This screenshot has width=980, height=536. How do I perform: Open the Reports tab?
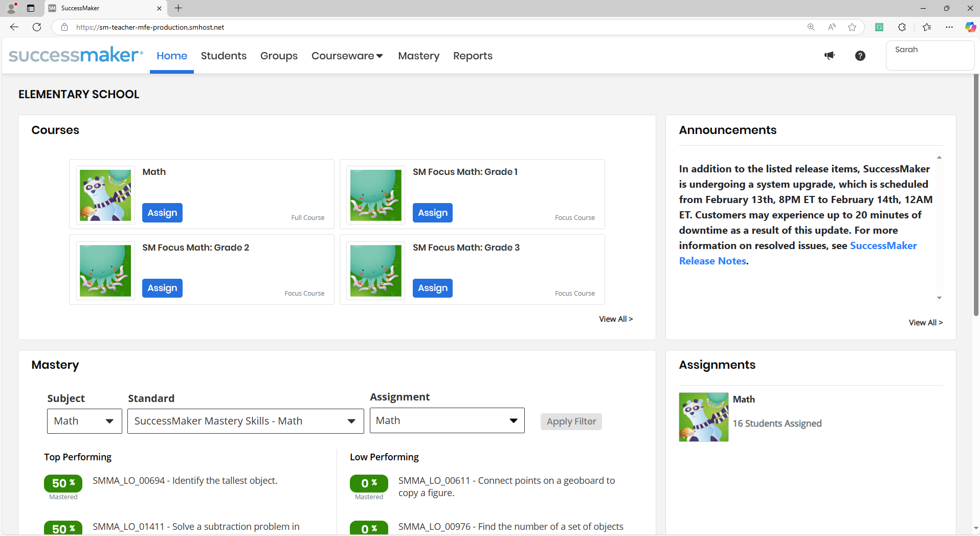(472, 56)
